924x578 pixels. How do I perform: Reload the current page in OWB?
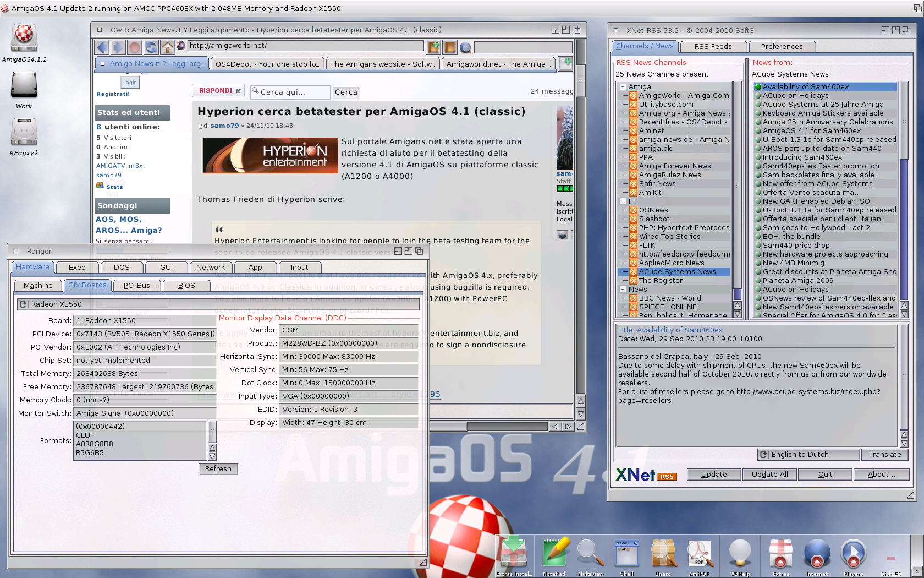(x=151, y=47)
